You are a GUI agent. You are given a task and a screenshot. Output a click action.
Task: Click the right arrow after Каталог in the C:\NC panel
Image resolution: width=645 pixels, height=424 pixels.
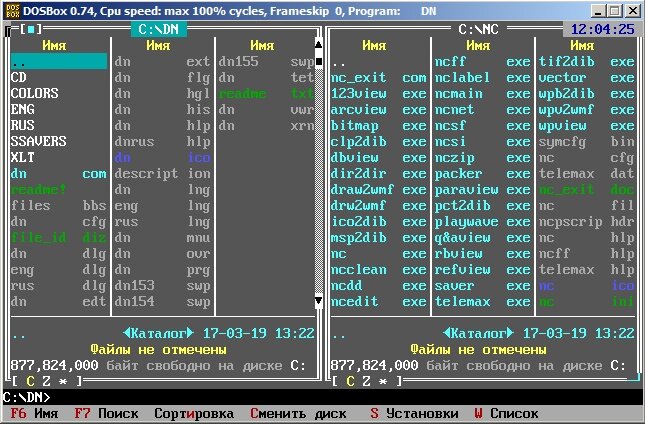coord(510,333)
